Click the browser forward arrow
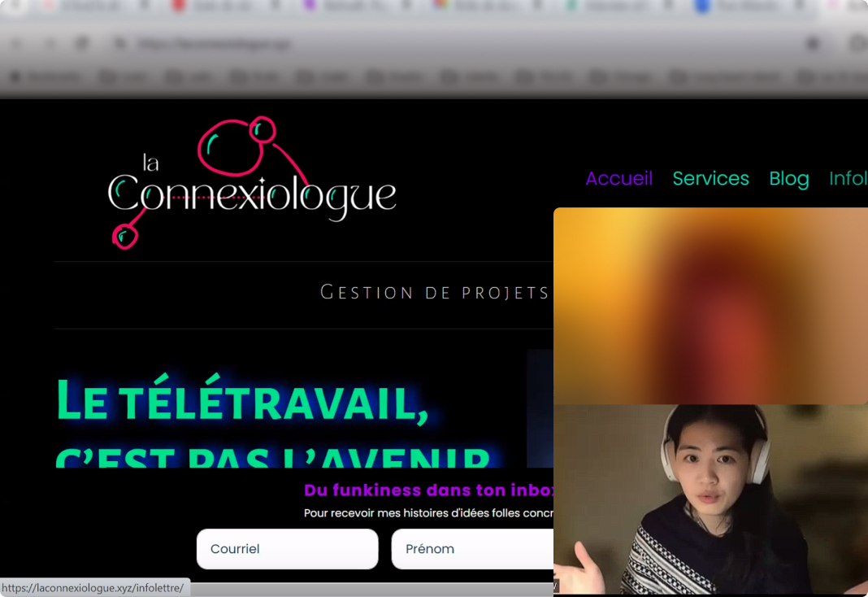Image resolution: width=868 pixels, height=597 pixels. tap(50, 43)
